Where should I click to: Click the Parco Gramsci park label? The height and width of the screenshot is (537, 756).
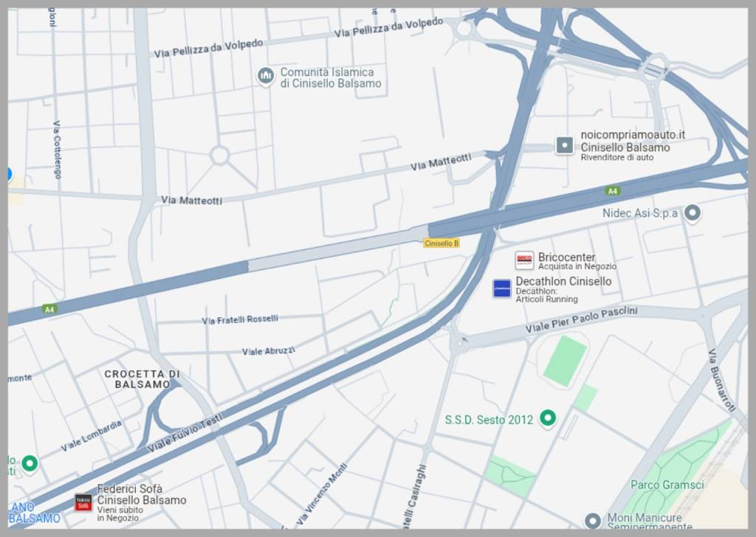pyautogui.click(x=667, y=485)
